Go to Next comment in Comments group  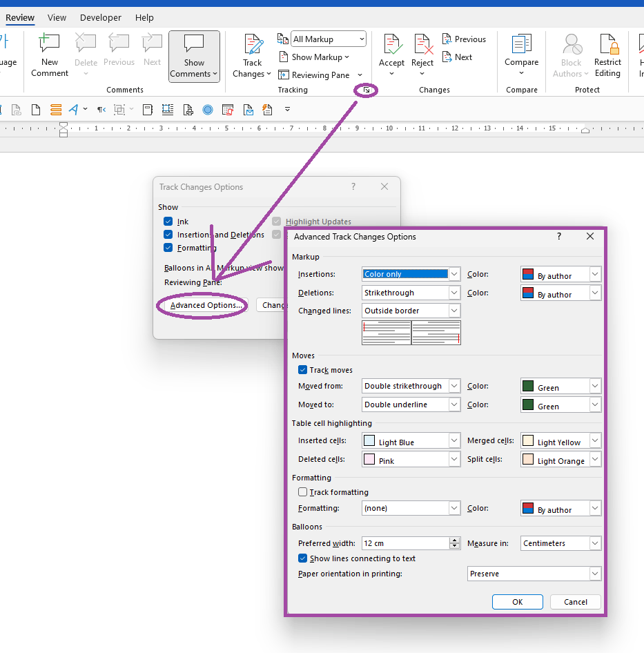152,43
